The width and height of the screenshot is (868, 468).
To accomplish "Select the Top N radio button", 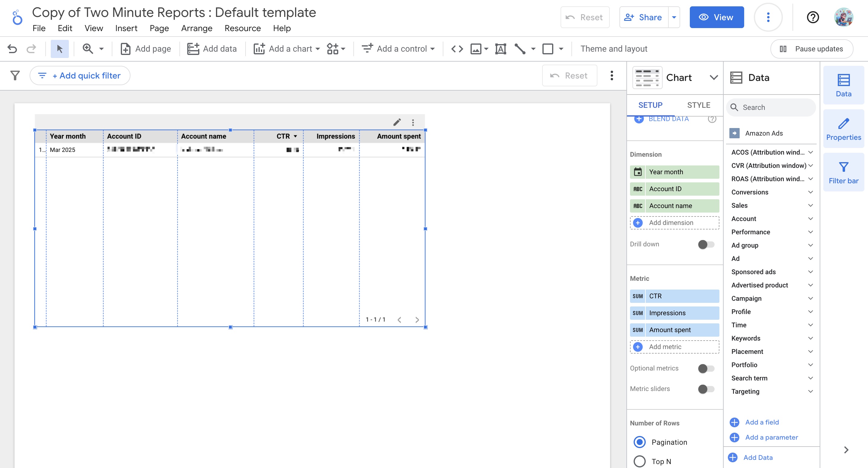I will tap(639, 461).
